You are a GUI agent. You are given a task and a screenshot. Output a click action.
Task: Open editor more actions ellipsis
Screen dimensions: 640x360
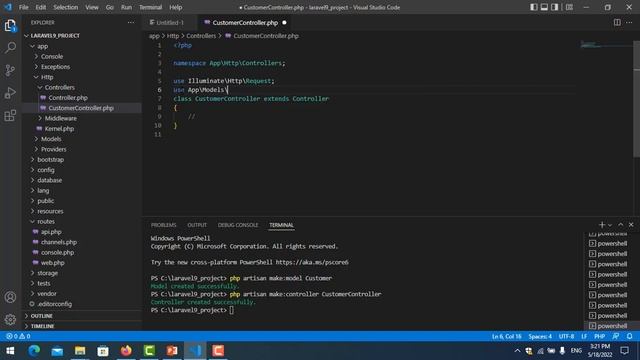pyautogui.click(x=629, y=22)
